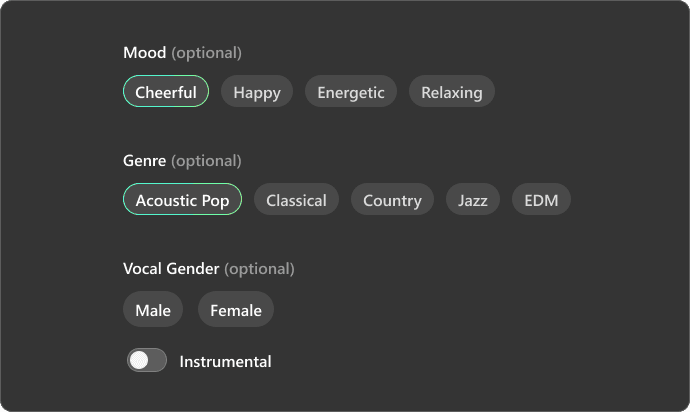Click the Mood (optional) heading
690x412 pixels.
[182, 53]
